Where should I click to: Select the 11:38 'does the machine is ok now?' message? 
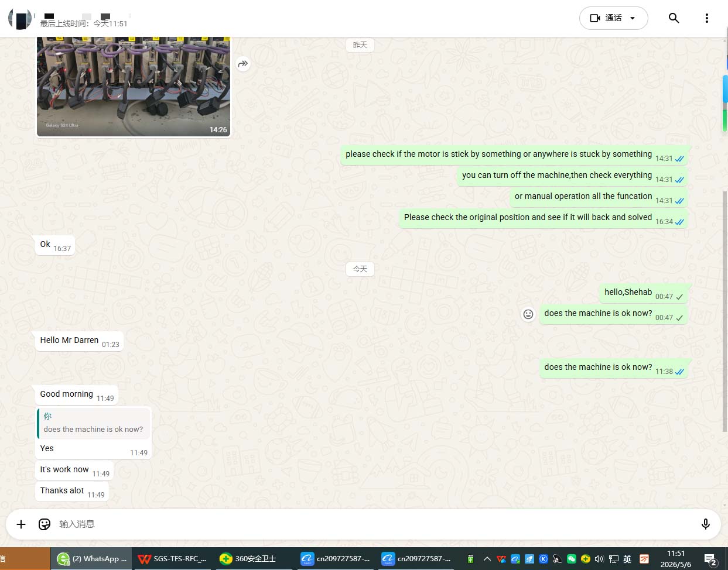tap(613, 368)
